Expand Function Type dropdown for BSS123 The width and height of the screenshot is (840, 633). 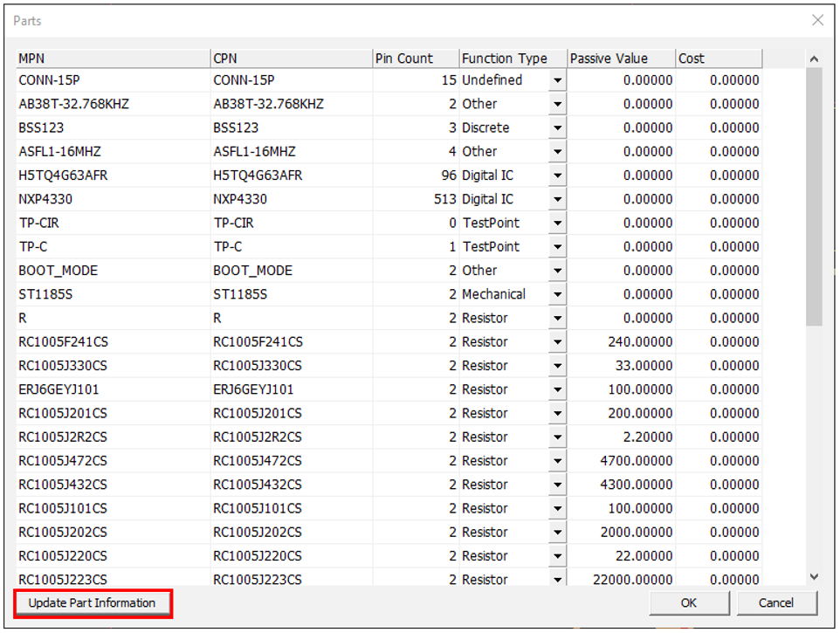pos(557,128)
